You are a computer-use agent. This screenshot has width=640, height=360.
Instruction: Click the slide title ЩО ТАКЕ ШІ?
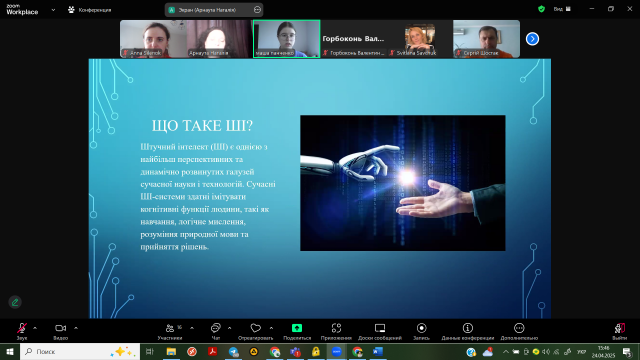[x=202, y=126]
